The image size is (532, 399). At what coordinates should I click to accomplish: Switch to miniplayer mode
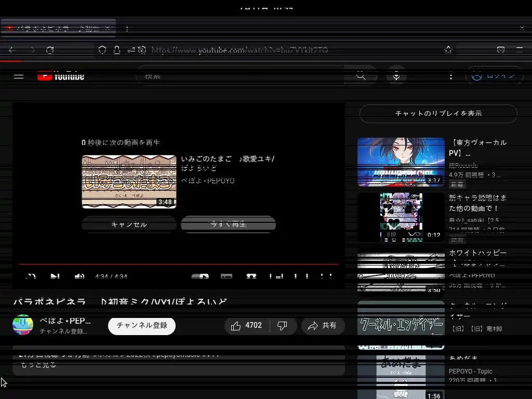coord(276,276)
